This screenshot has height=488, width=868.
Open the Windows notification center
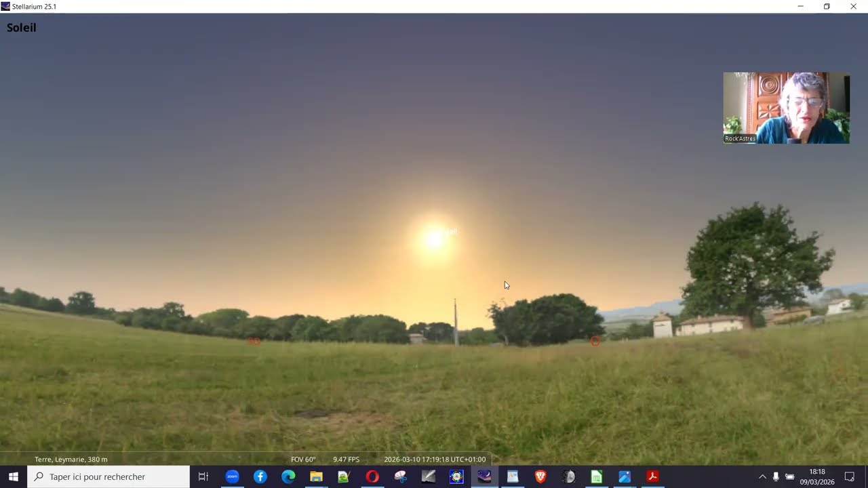pos(850,476)
